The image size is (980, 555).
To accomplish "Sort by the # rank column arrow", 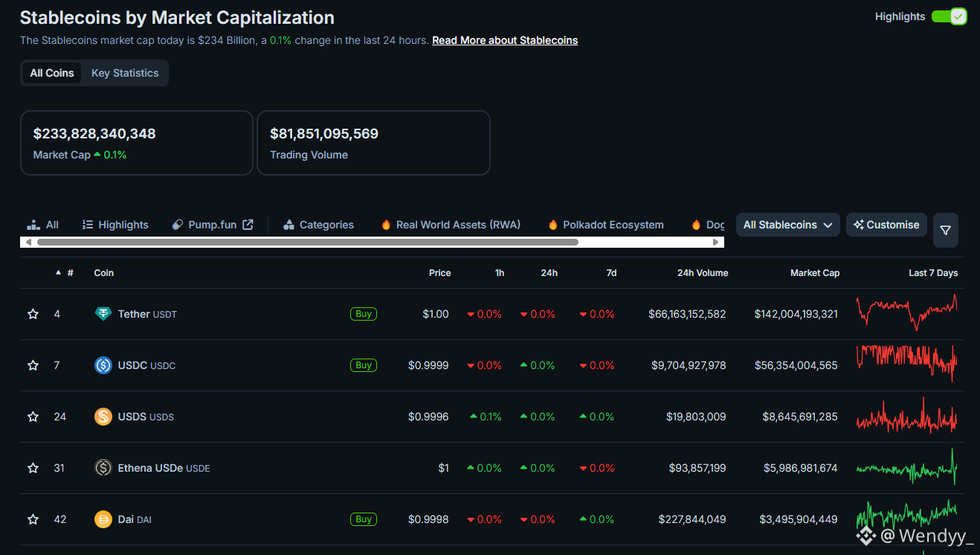I will pos(59,273).
